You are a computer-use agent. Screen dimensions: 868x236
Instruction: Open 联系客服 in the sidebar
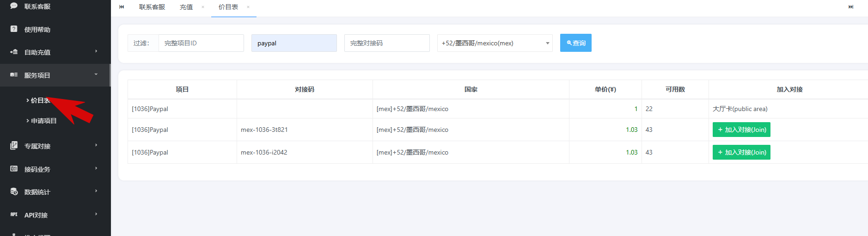click(x=37, y=6)
